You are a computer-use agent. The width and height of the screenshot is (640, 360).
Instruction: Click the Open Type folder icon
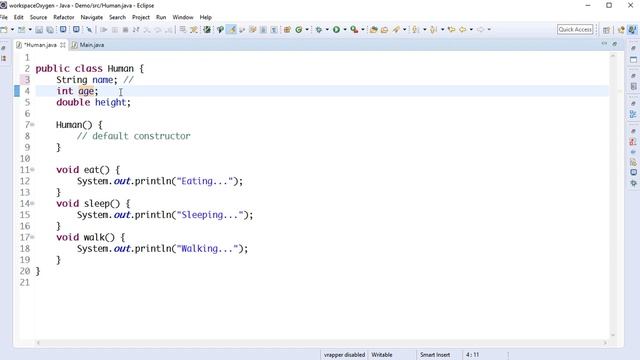(x=373, y=29)
